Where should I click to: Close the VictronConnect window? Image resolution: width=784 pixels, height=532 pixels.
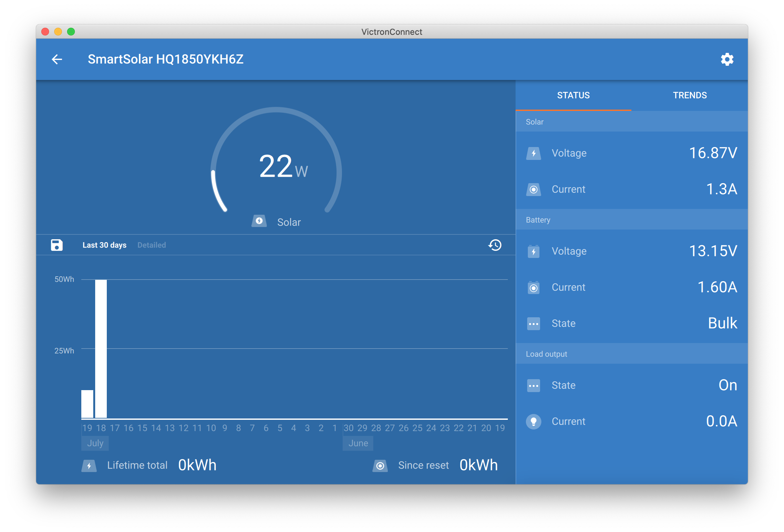click(x=45, y=32)
